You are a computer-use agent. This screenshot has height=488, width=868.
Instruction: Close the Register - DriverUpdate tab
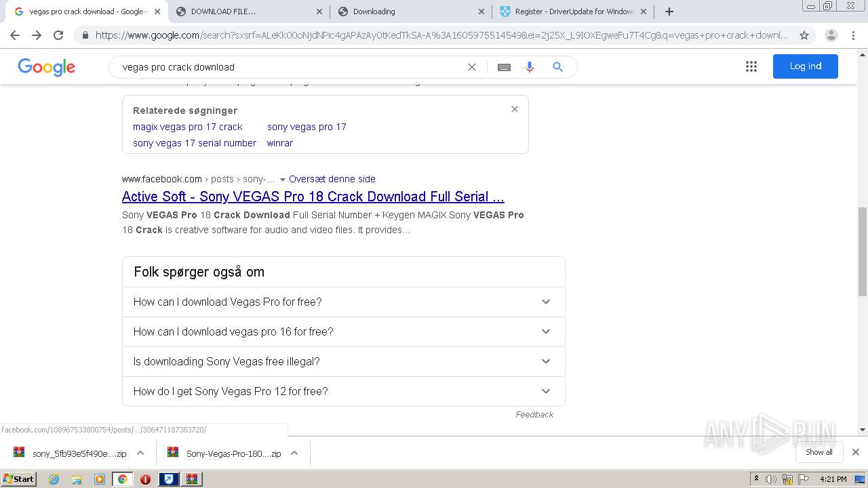click(x=644, y=12)
